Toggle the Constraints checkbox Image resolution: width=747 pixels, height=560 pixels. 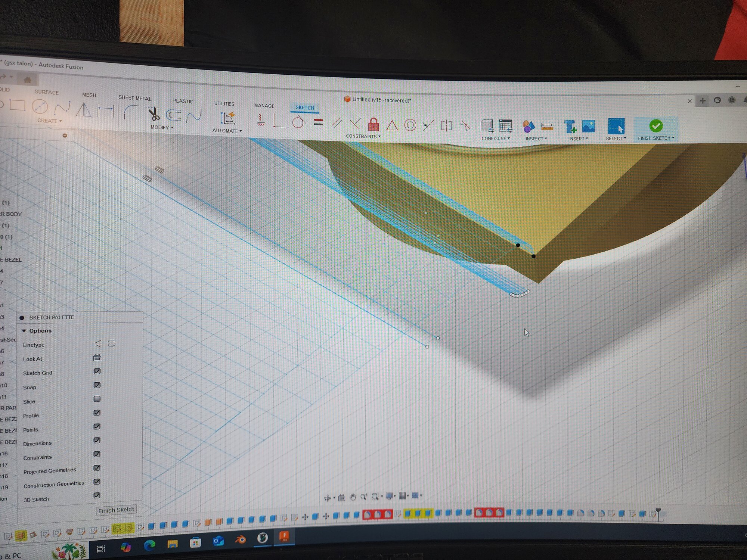click(97, 454)
